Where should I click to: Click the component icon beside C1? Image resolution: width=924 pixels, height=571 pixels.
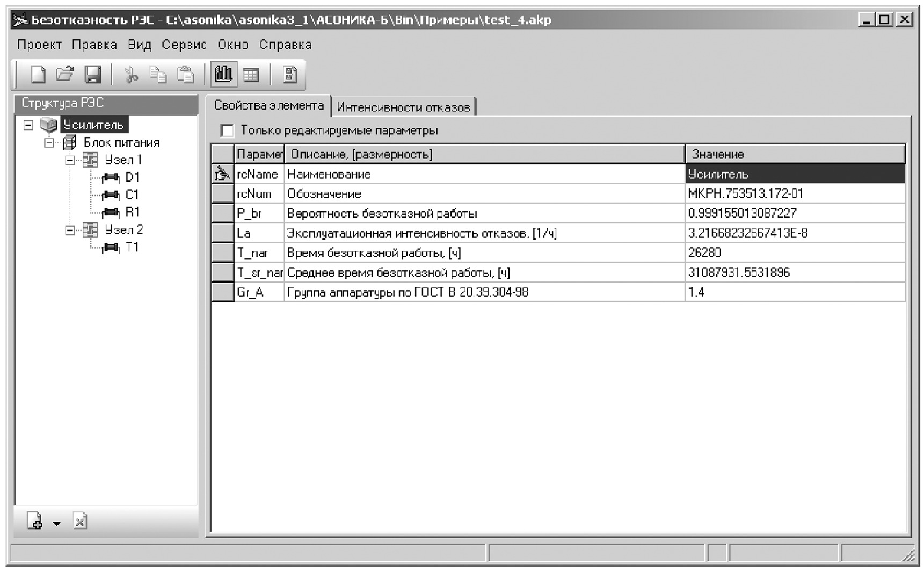click(x=111, y=195)
